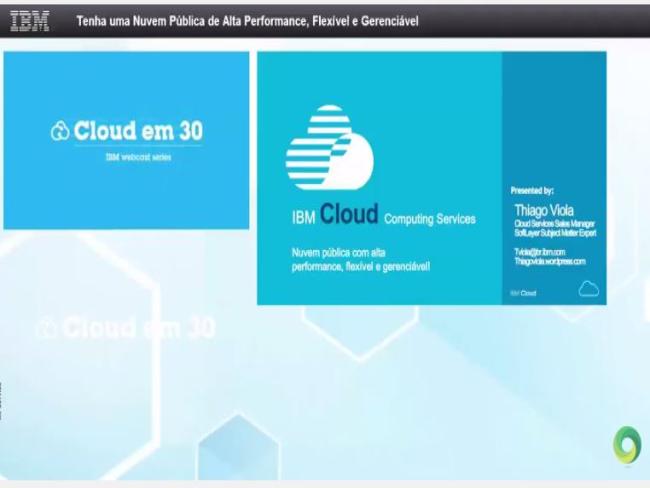The height and width of the screenshot is (488, 650).
Task: Click faded 'Cloud em 30' background title
Action: click(126, 328)
